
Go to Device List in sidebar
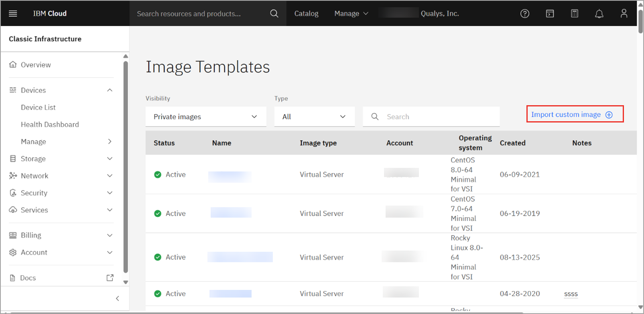38,107
